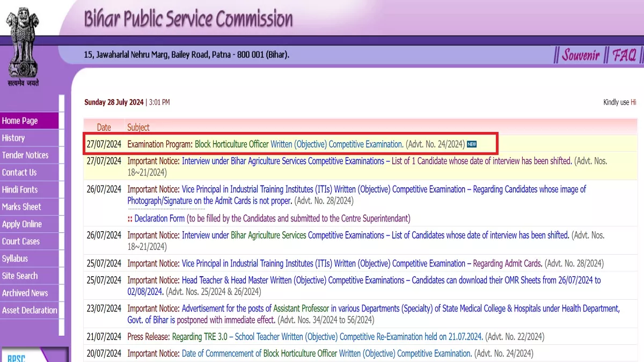644x362 pixels.
Task: Open the Home Page menu item
Action: click(29, 121)
